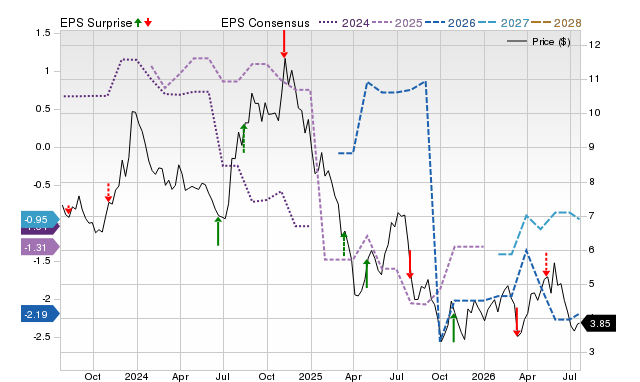Image resolution: width=640 pixels, height=382 pixels.
Task: Click the small dashed red arrow at chart start
Action: [68, 209]
